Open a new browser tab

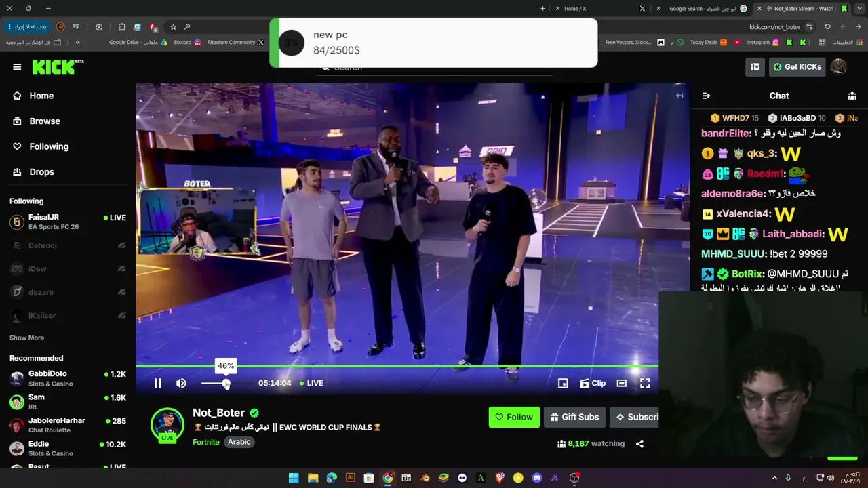tap(542, 9)
